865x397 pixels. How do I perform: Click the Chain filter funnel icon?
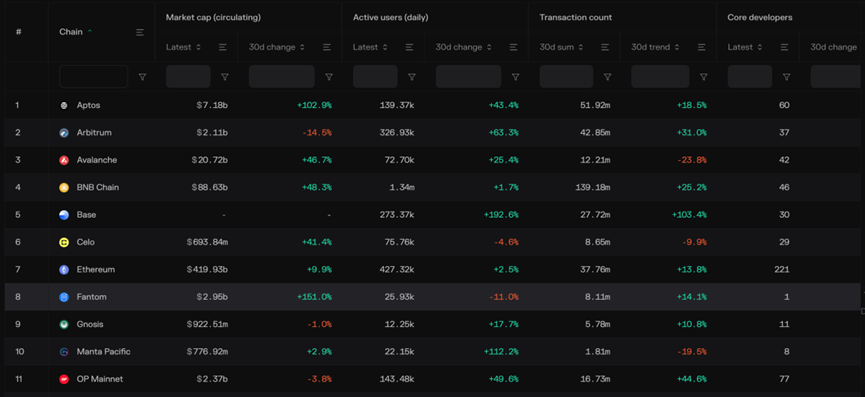[x=142, y=77]
